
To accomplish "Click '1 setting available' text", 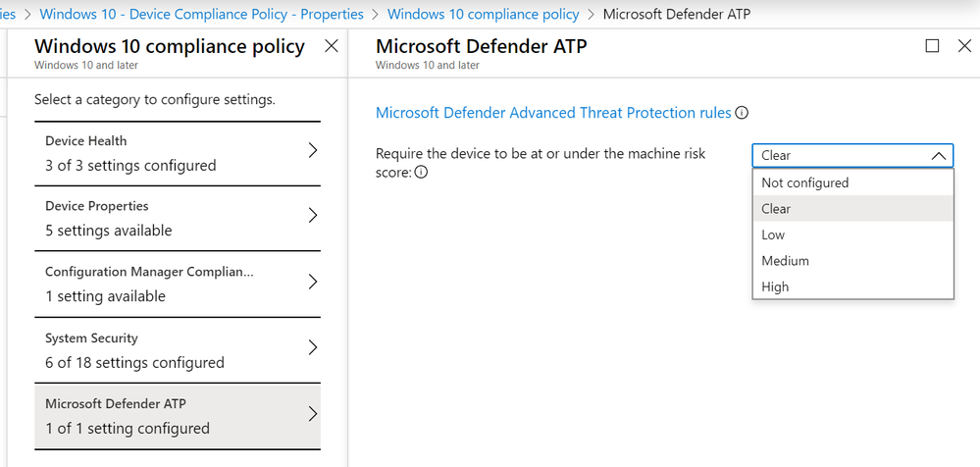I will tap(105, 296).
